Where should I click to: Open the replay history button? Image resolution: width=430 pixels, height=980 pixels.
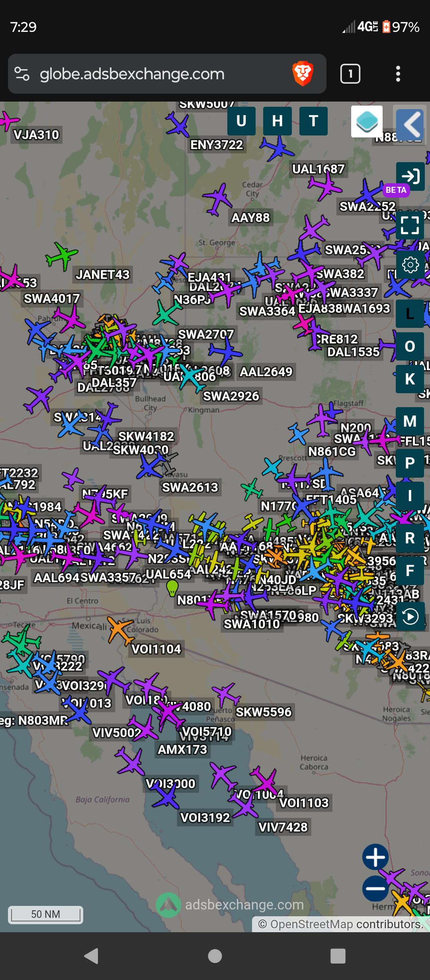click(410, 617)
